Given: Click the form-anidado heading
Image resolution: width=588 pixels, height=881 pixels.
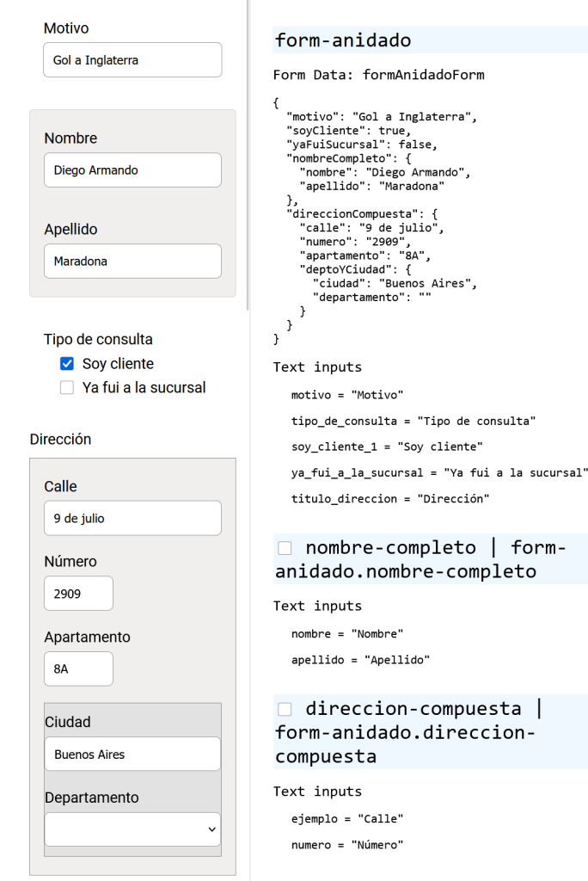Looking at the screenshot, I should pyautogui.click(x=343, y=40).
